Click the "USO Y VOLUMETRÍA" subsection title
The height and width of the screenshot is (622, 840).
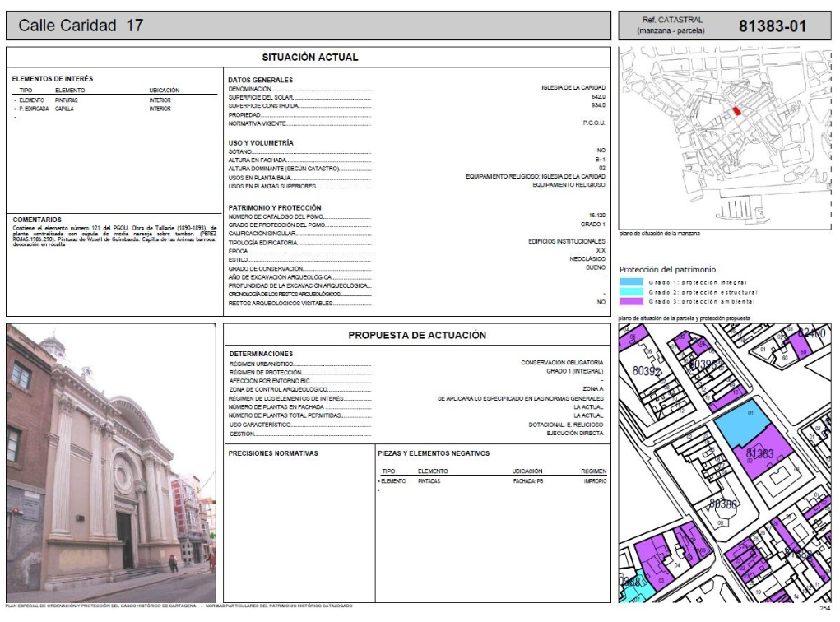261,143
